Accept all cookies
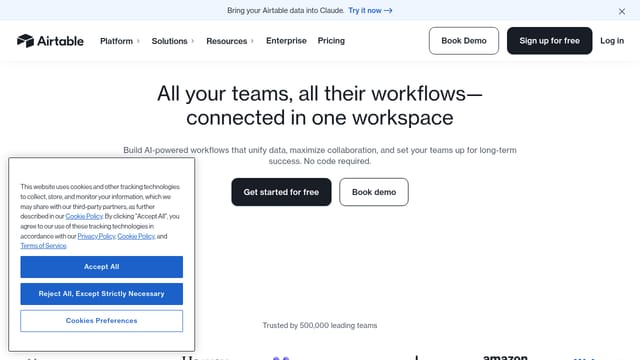640x360 pixels. click(102, 267)
